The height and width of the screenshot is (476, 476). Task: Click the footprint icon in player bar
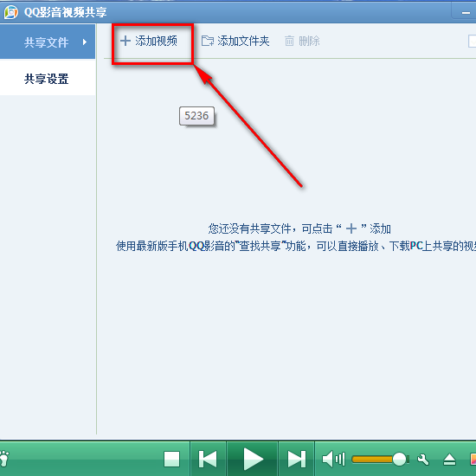(4, 459)
